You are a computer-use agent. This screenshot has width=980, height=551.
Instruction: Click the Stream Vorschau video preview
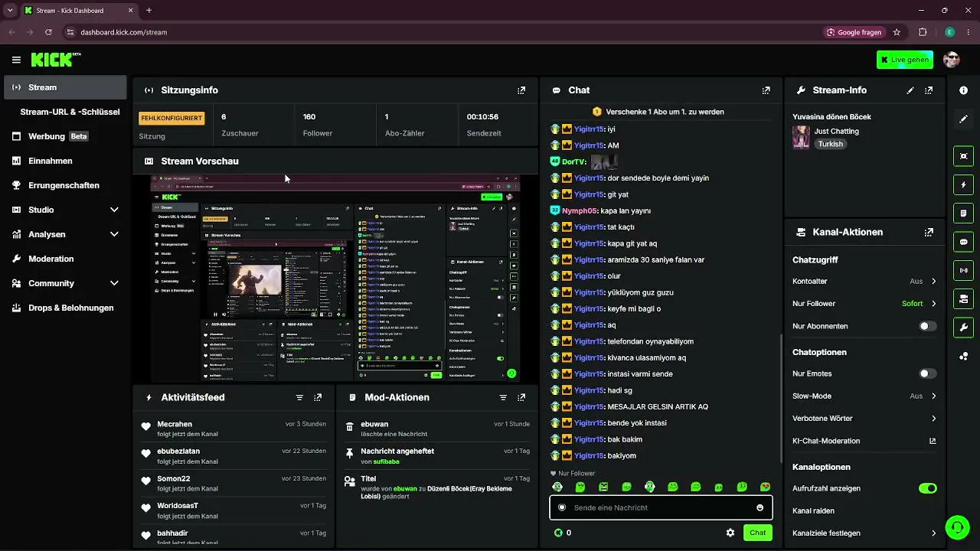335,279
